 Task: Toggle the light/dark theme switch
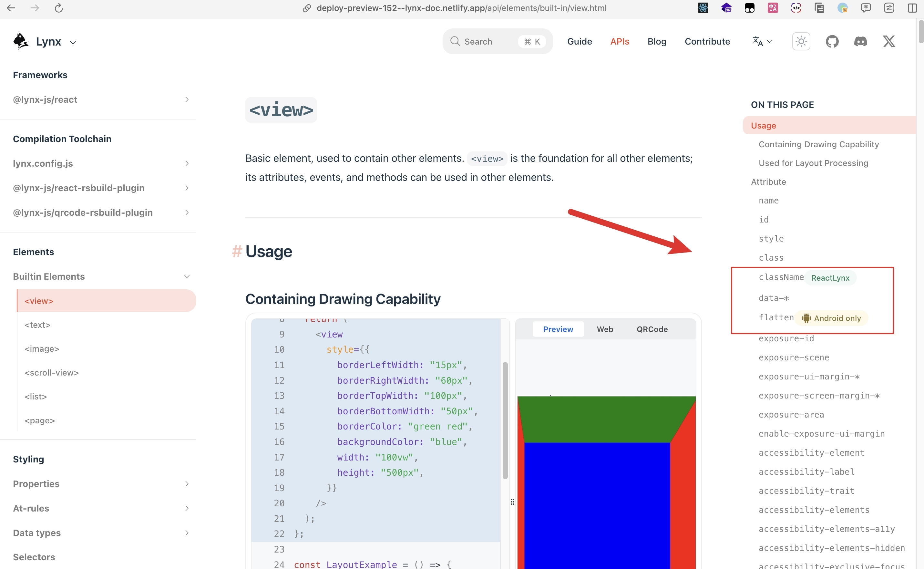[801, 41]
